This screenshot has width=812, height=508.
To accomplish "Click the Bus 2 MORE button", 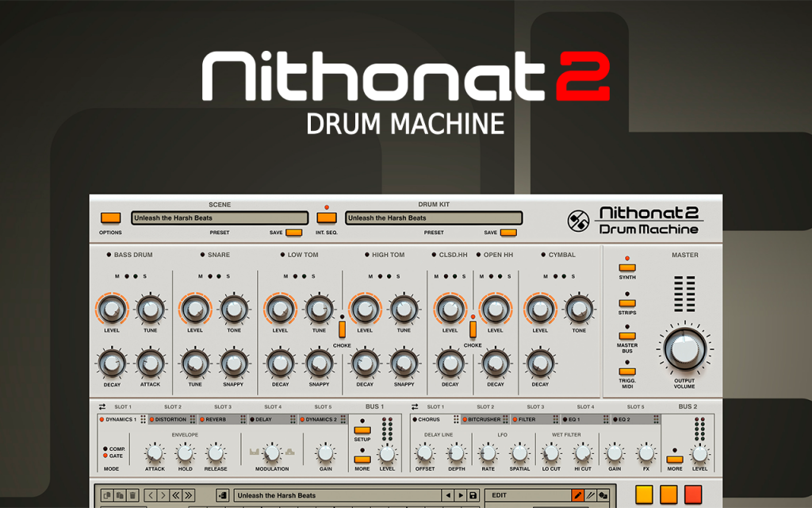I will click(x=675, y=460).
